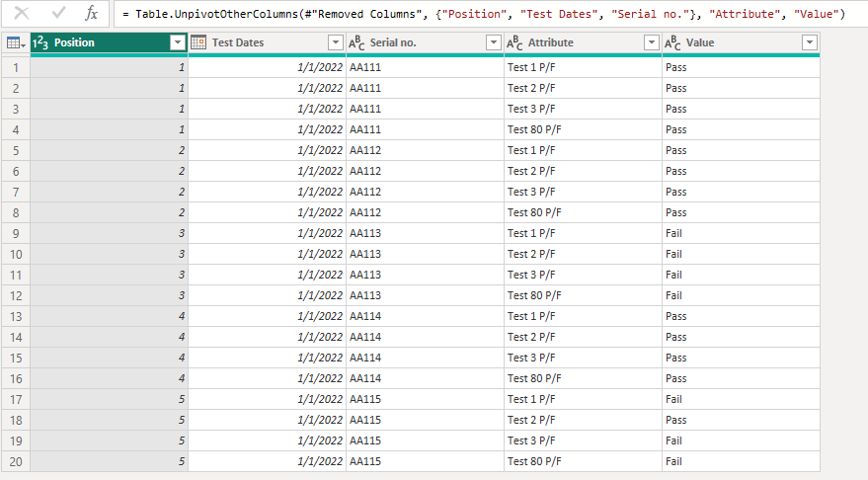868x480 pixels.
Task: Click in the formula bar text
Action: [x=484, y=14]
